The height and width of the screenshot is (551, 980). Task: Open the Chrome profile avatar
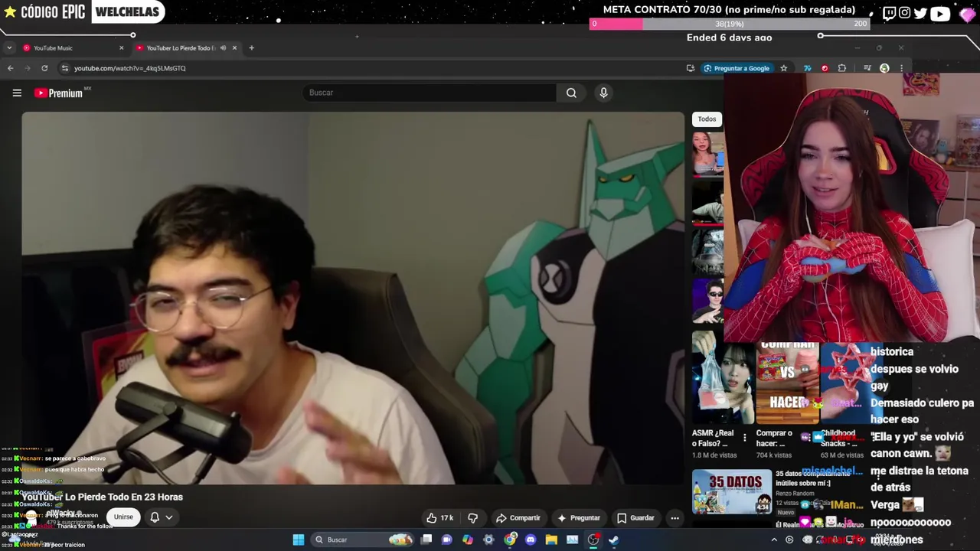pyautogui.click(x=884, y=68)
